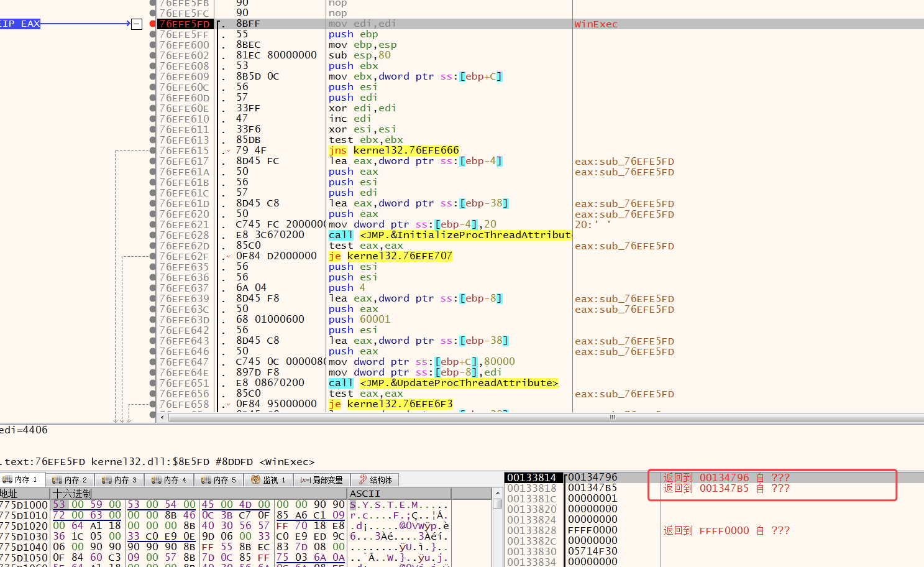Image resolution: width=924 pixels, height=567 pixels.
Task: Collapse the WinExec function fold box
Action: [x=137, y=24]
